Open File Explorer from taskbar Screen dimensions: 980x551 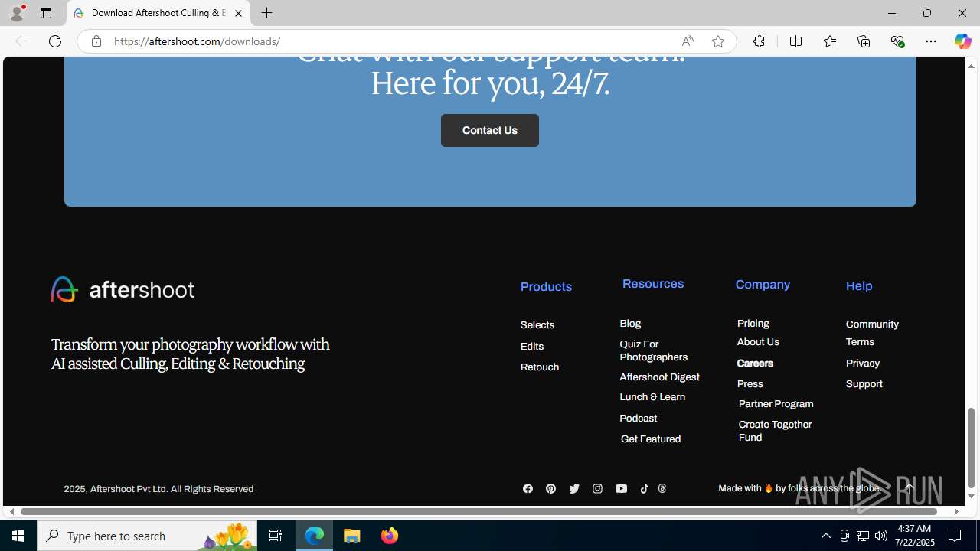point(352,536)
